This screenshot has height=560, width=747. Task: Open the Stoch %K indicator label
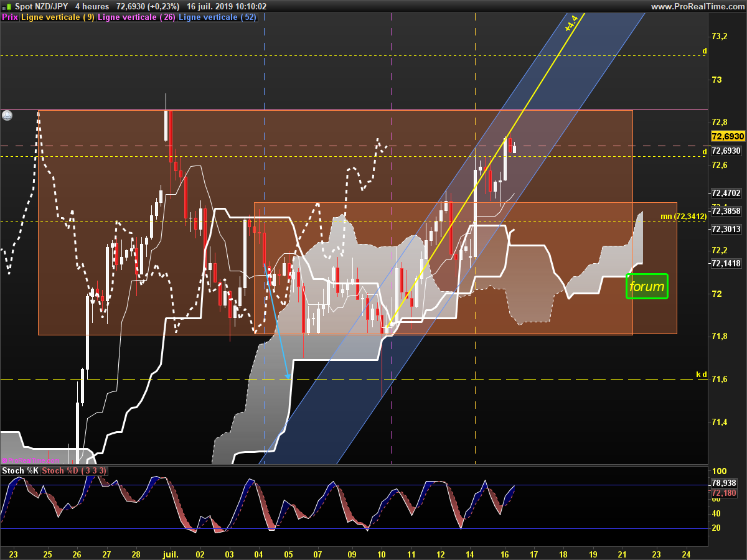click(x=21, y=470)
